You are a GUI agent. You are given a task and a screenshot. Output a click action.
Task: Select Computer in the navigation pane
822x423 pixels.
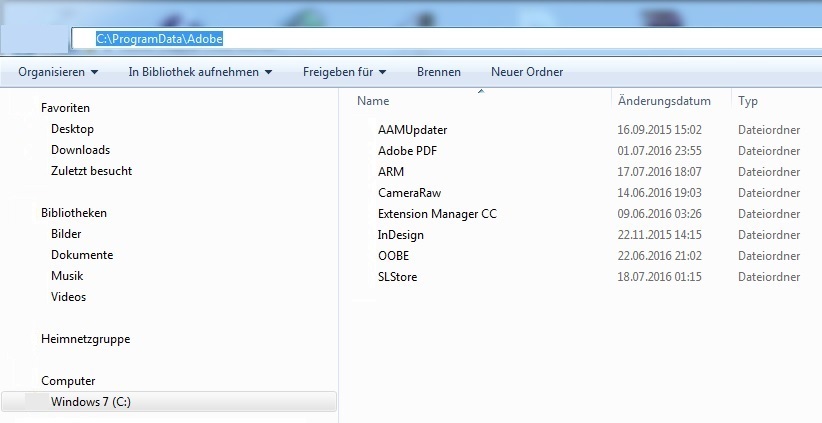[68, 381]
